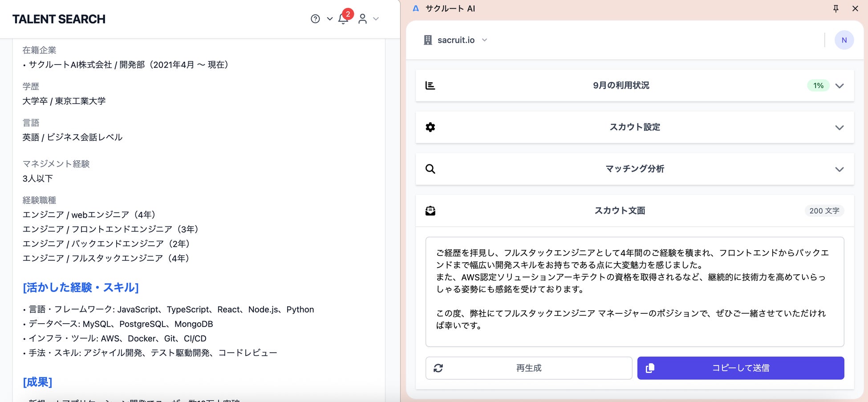Expand the マッチング分析 section chevron
The width and height of the screenshot is (868, 402).
840,170
